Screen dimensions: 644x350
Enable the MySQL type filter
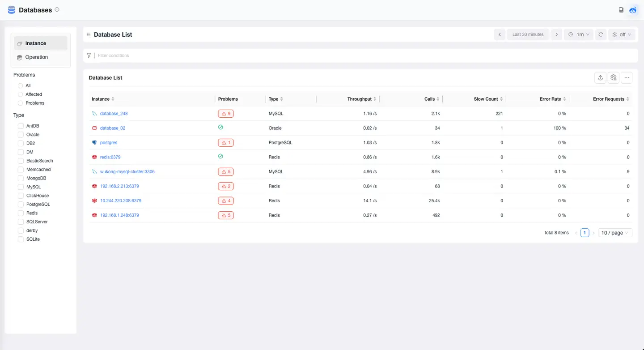tap(21, 187)
